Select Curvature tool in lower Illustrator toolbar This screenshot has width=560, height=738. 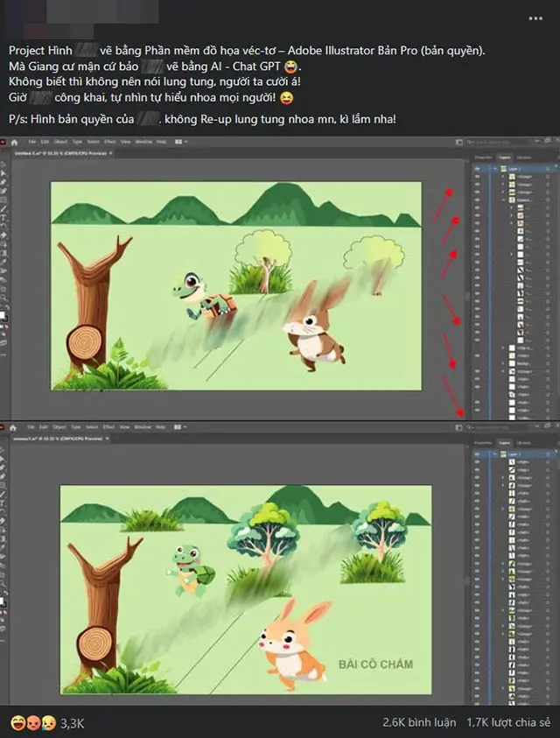tap(3, 476)
